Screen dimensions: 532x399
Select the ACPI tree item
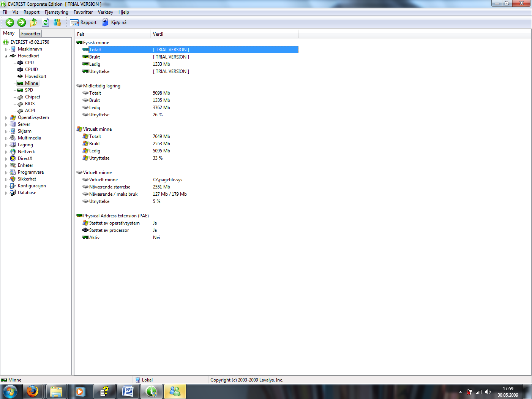click(x=30, y=111)
